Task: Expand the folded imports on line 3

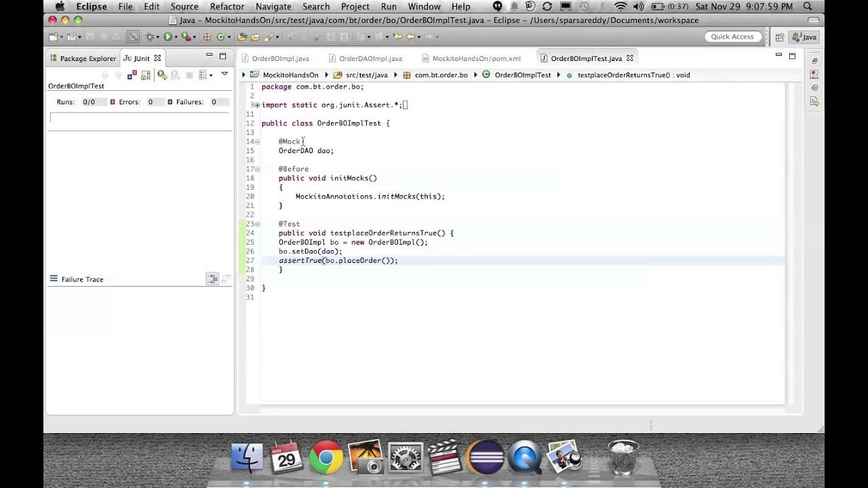Action: 257,105
